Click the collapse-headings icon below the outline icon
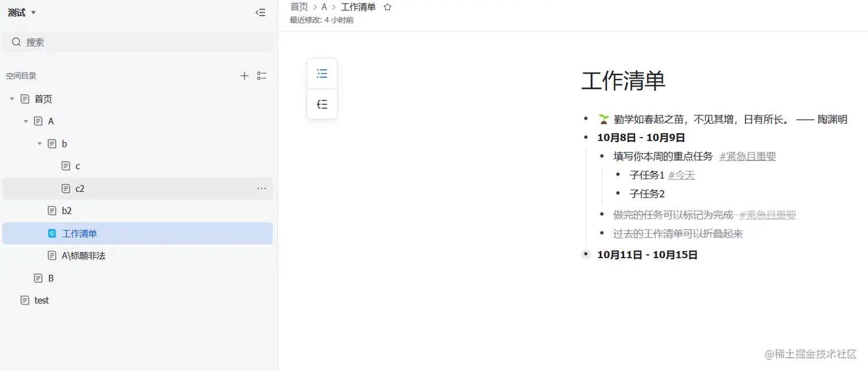Image resolution: width=868 pixels, height=371 pixels. coord(321,104)
